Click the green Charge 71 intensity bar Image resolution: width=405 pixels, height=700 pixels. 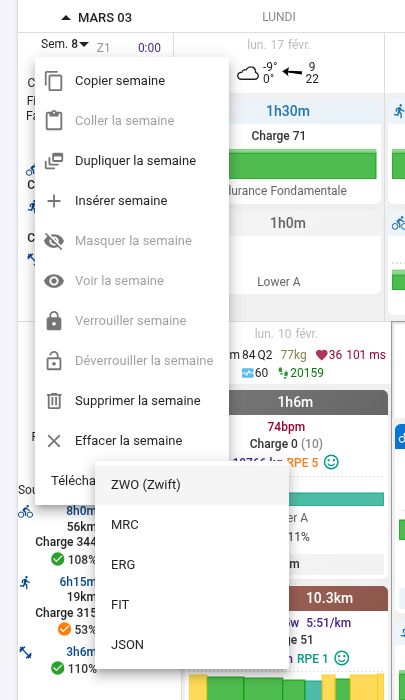click(303, 164)
